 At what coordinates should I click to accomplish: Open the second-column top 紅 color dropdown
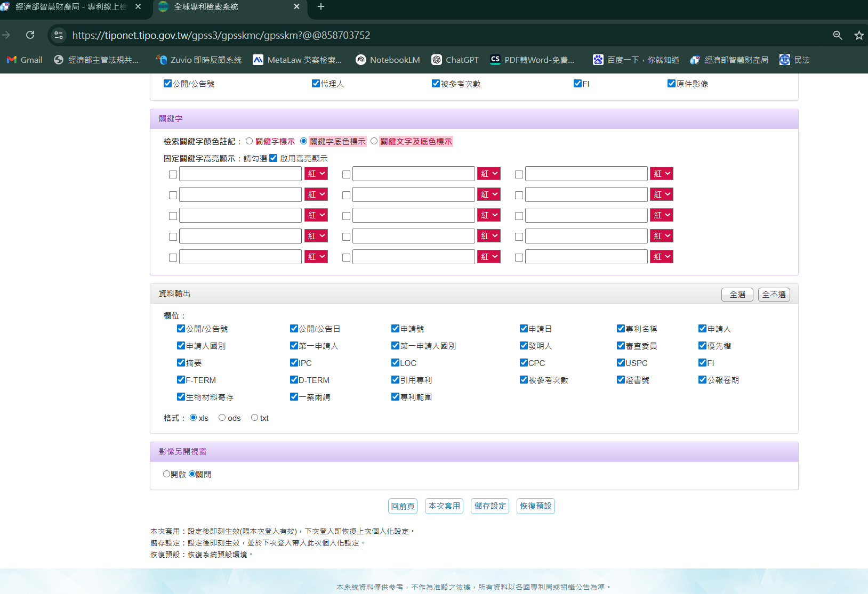(489, 174)
